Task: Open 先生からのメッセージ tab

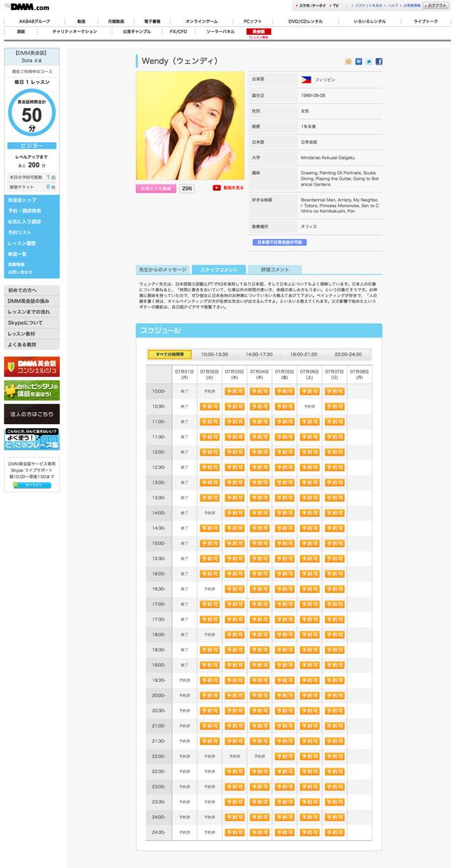Action: click(x=162, y=270)
